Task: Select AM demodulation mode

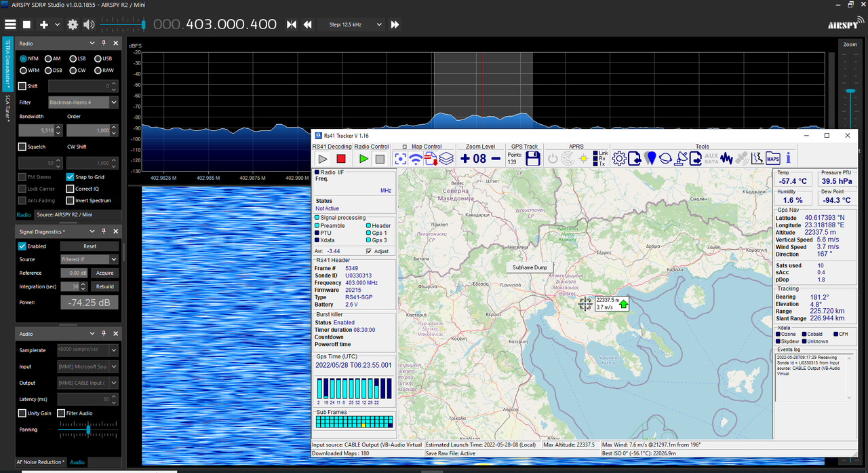Action: [x=52, y=59]
